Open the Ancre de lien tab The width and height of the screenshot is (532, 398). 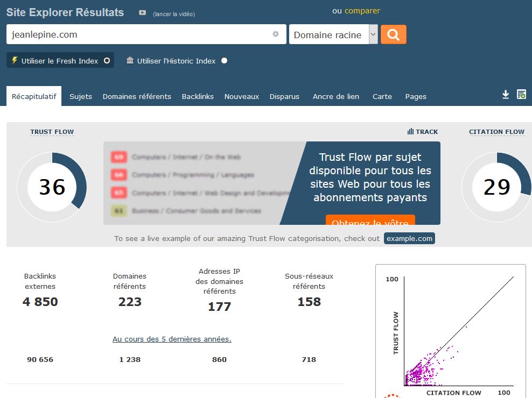336,97
